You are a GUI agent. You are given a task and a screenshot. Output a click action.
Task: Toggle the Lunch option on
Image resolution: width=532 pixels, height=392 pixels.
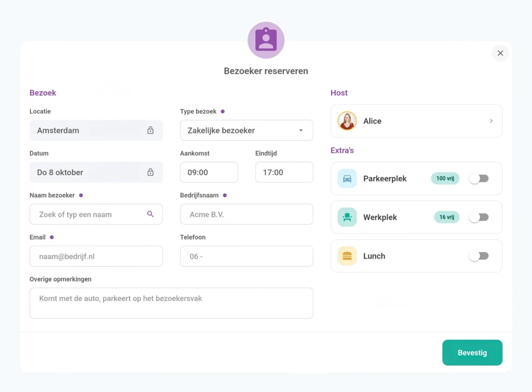click(479, 256)
